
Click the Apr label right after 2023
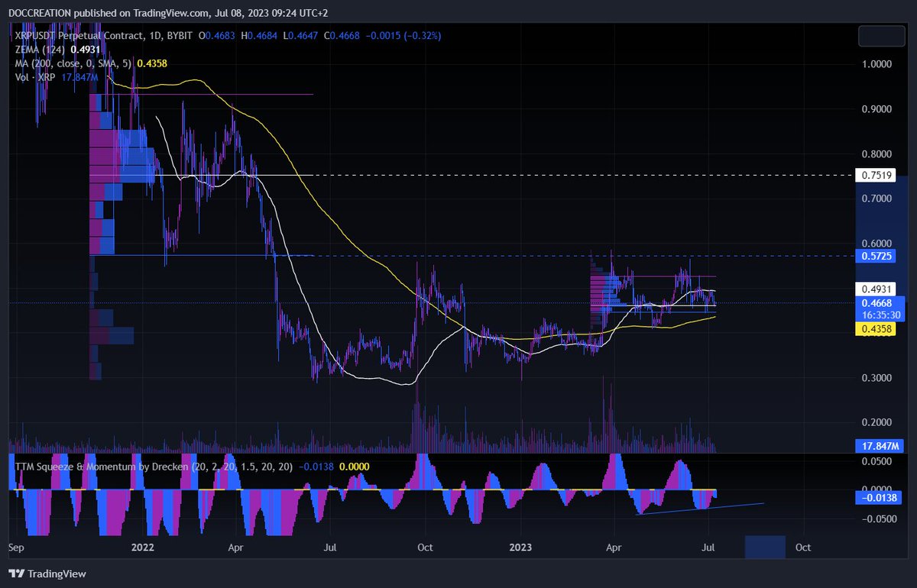(612, 548)
